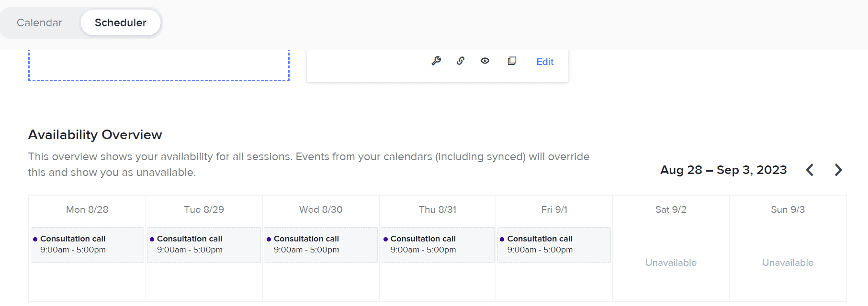Image resolution: width=868 pixels, height=306 pixels.
Task: Click the Edit link
Action: [545, 62]
